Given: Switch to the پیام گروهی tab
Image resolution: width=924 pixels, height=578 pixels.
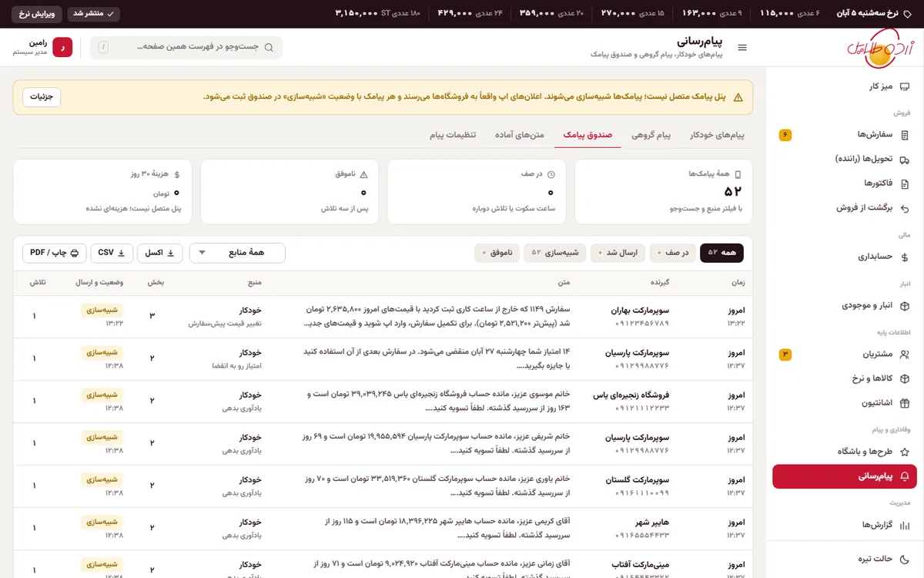Looking at the screenshot, I should [651, 135].
